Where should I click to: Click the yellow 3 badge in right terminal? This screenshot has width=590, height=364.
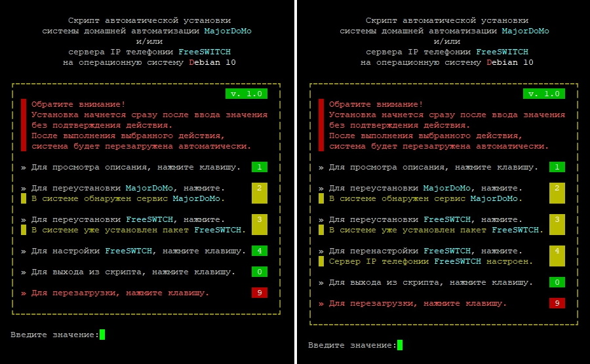pyautogui.click(x=557, y=225)
